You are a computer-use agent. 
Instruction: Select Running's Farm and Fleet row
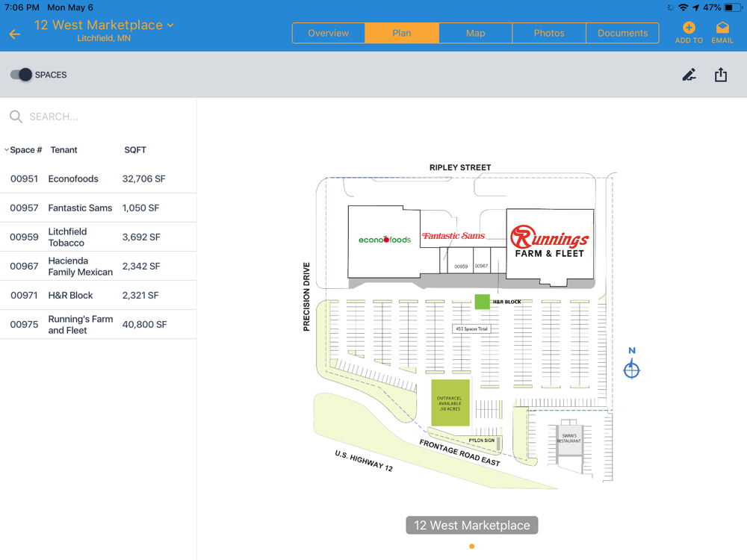98,324
